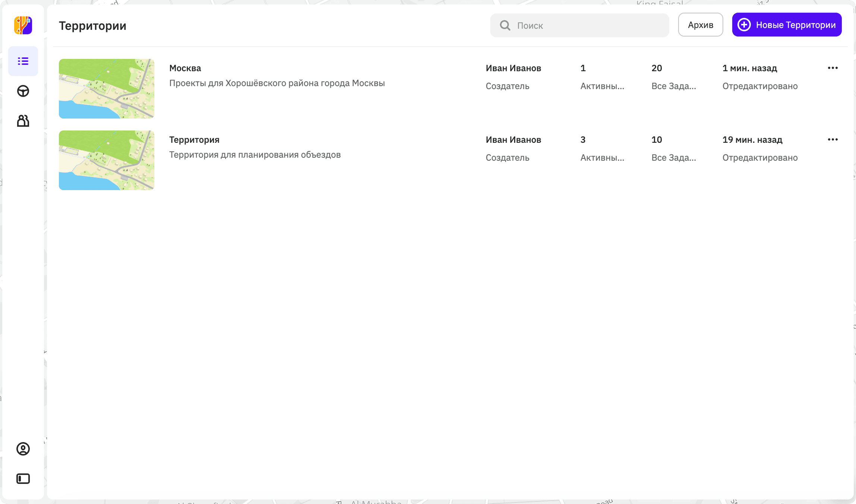Click 'Все Зада...' label in Территория row
This screenshot has height=504, width=856.
click(674, 158)
